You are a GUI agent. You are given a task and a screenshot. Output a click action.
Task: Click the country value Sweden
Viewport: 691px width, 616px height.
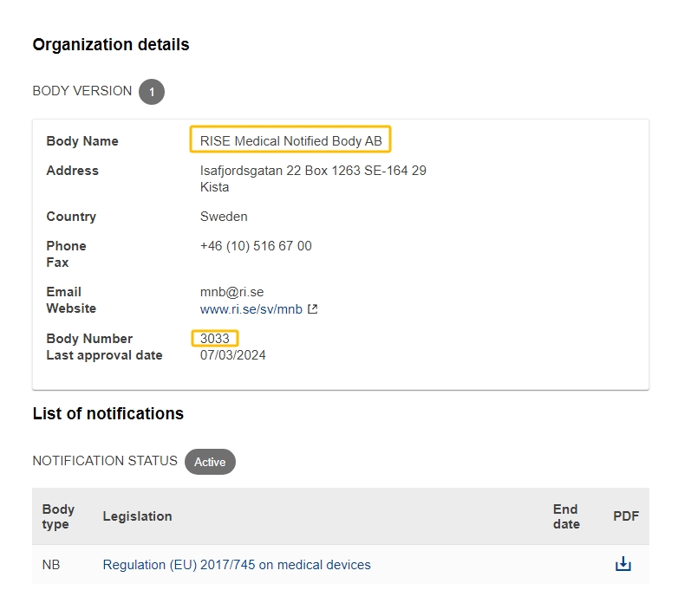(x=224, y=217)
